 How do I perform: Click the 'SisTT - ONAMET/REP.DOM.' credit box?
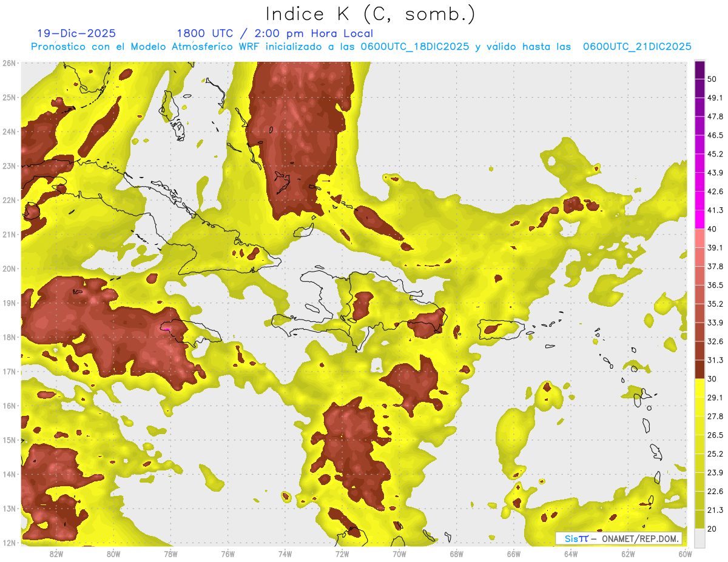tap(618, 538)
